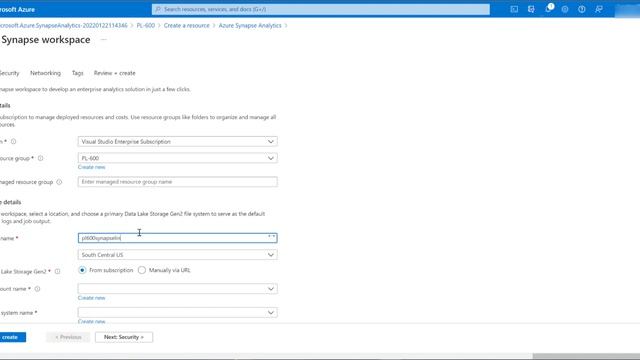
Task: Open the Feedback icon
Action: 599,9
